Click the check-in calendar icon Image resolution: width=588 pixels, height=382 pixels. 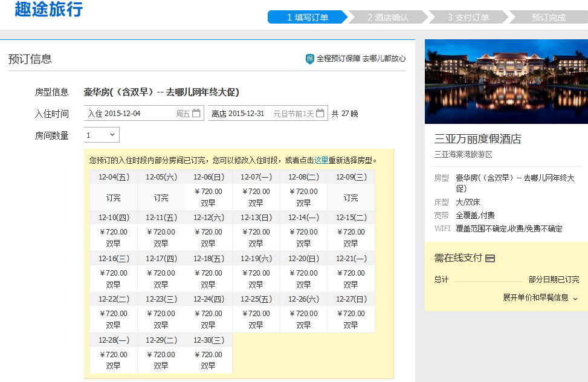196,113
